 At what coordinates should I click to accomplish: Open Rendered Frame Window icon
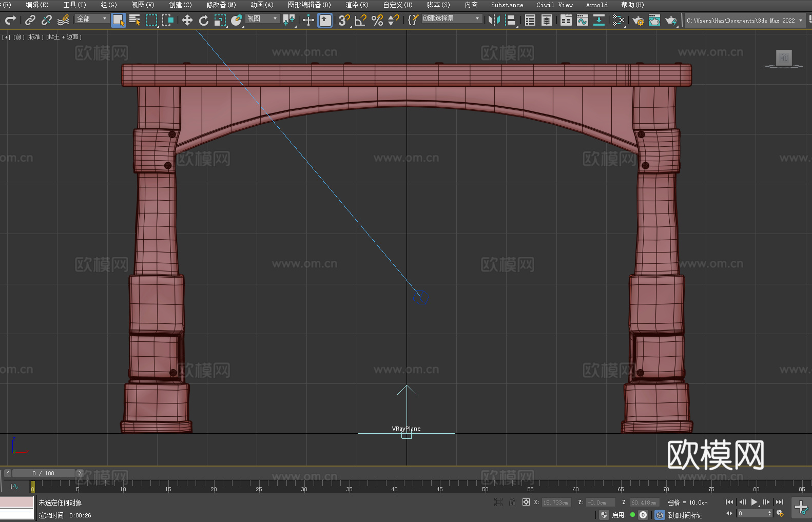[x=654, y=20]
